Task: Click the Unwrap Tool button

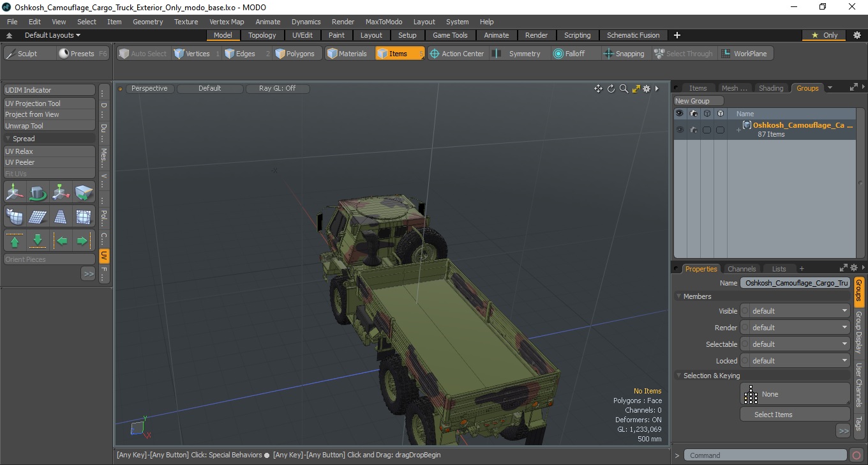Action: pos(49,126)
